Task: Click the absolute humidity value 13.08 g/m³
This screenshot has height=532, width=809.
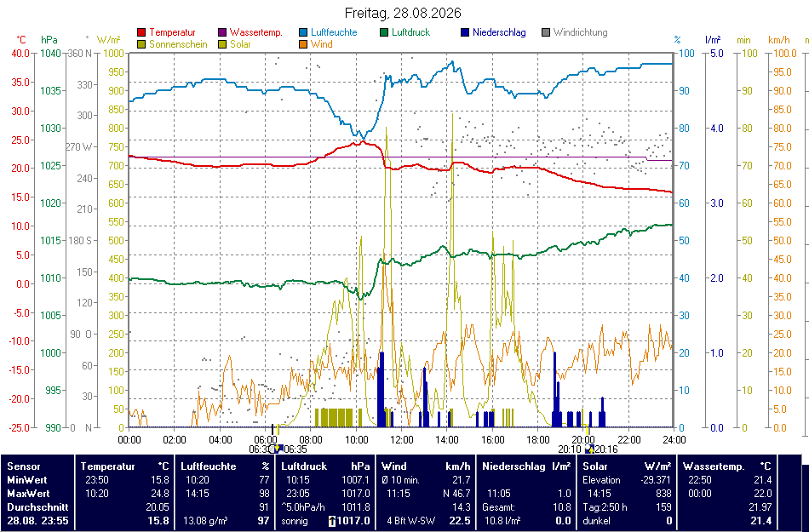Action: click(x=206, y=521)
